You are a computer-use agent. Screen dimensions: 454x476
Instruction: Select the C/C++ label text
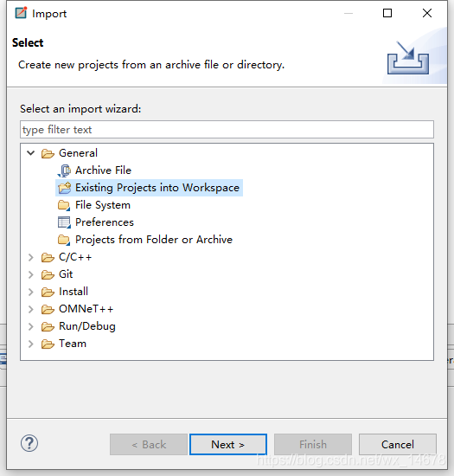(75, 257)
